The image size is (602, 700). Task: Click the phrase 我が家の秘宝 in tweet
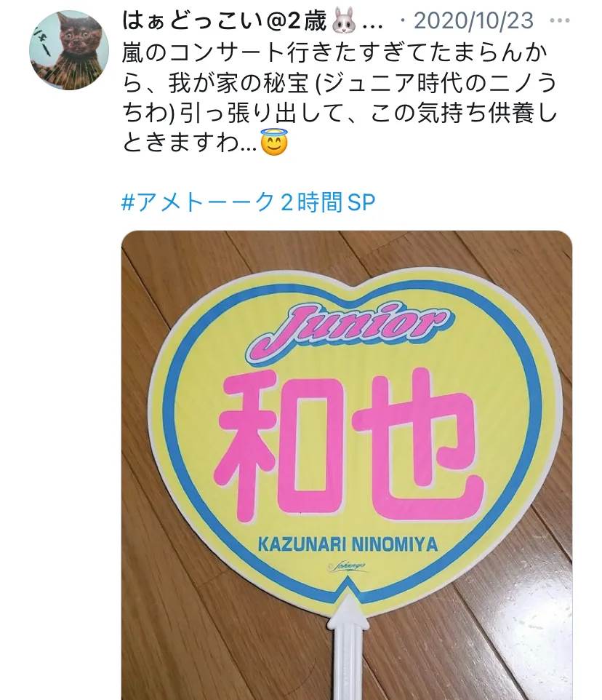coord(239,83)
